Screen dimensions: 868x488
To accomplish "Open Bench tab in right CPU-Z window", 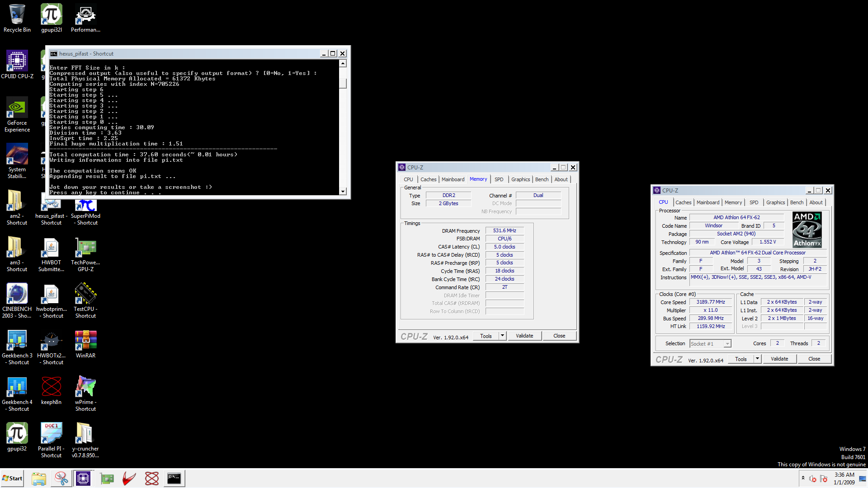I will [x=797, y=202].
